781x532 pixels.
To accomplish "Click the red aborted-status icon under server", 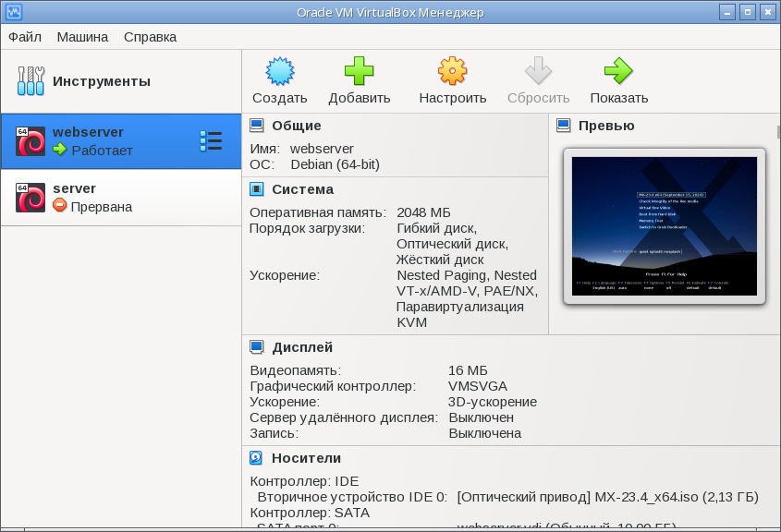I will [60, 205].
